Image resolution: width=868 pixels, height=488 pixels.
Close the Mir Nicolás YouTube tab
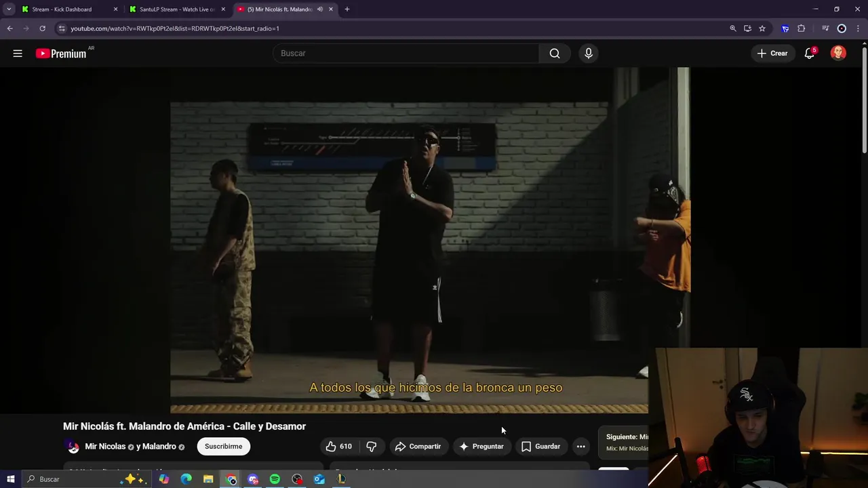point(331,9)
